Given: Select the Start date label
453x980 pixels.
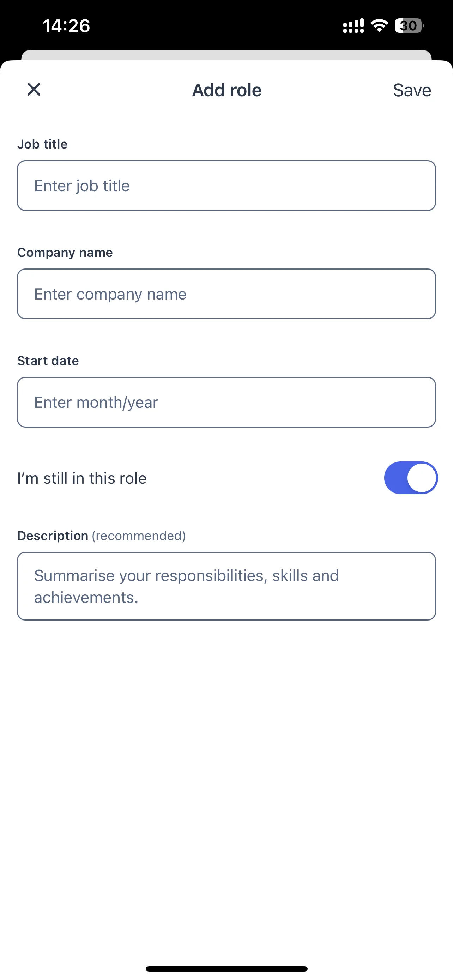Looking at the screenshot, I should 48,361.
